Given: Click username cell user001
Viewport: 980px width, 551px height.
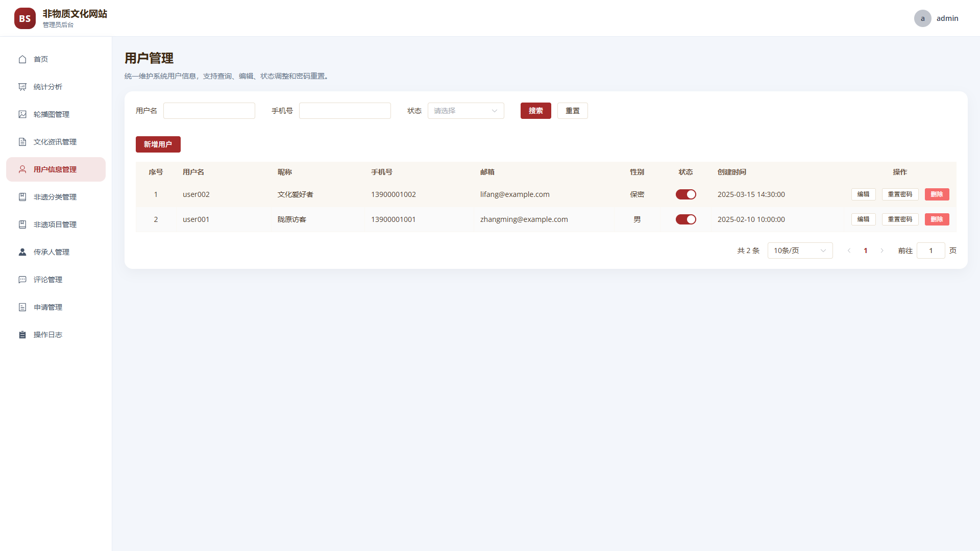Looking at the screenshot, I should tap(196, 219).
